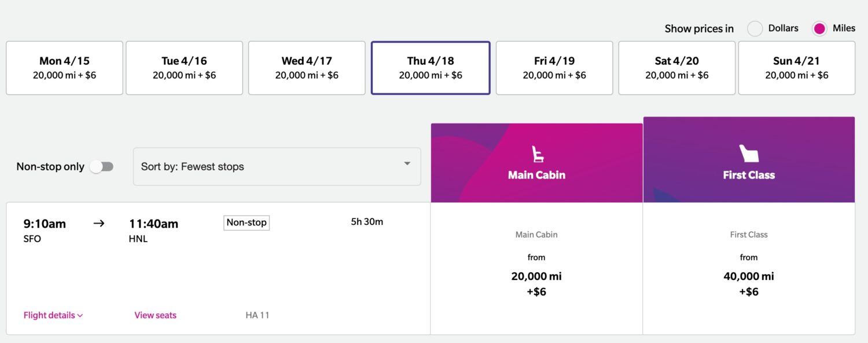The height and width of the screenshot is (343, 868).
Task: Select the Tue 4/16 date tab
Action: pos(184,67)
